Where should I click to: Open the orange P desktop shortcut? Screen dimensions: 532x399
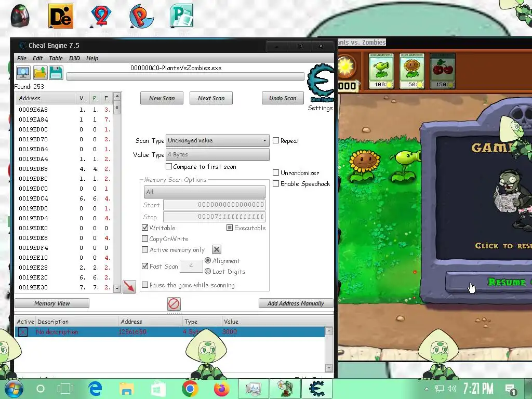[x=141, y=16]
